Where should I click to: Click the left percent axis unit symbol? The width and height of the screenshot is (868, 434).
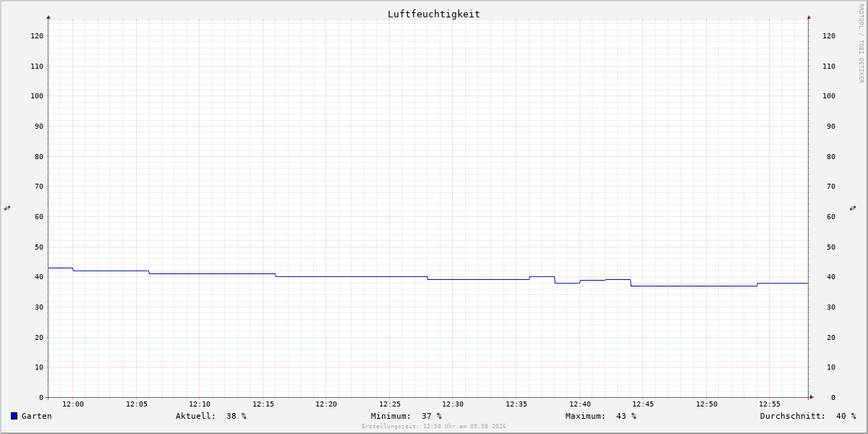click(7, 208)
